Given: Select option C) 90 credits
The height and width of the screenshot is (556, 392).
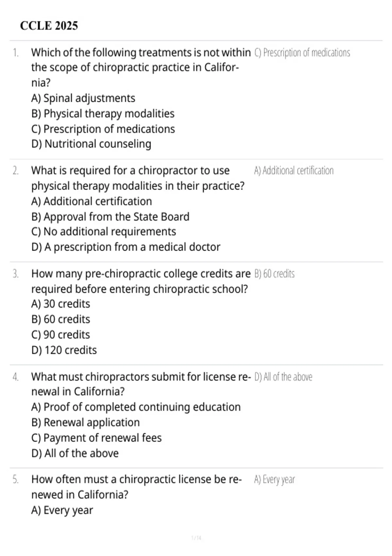Looking at the screenshot, I should (x=61, y=335).
